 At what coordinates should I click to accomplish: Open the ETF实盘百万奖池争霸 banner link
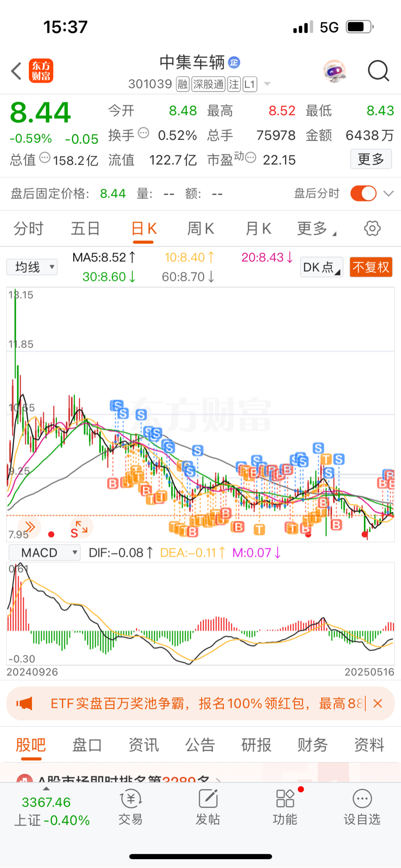pos(206,704)
